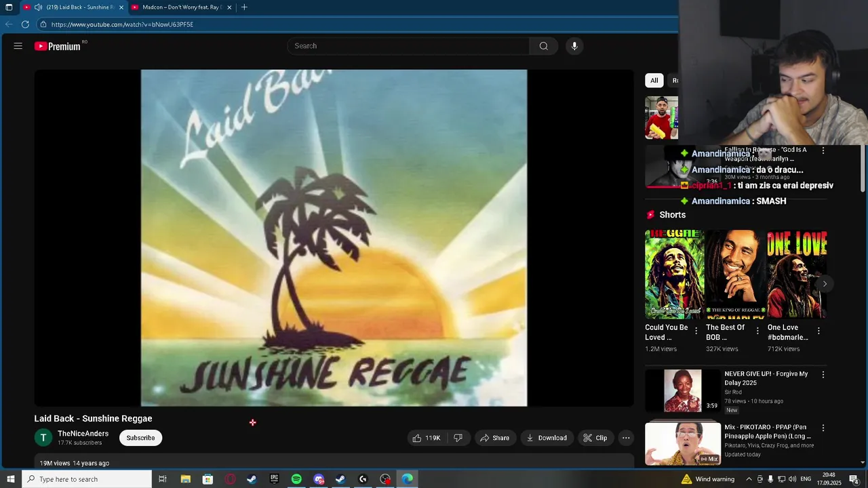Go to YouTube Premium home logo
This screenshot has height=488, width=868.
[58, 46]
